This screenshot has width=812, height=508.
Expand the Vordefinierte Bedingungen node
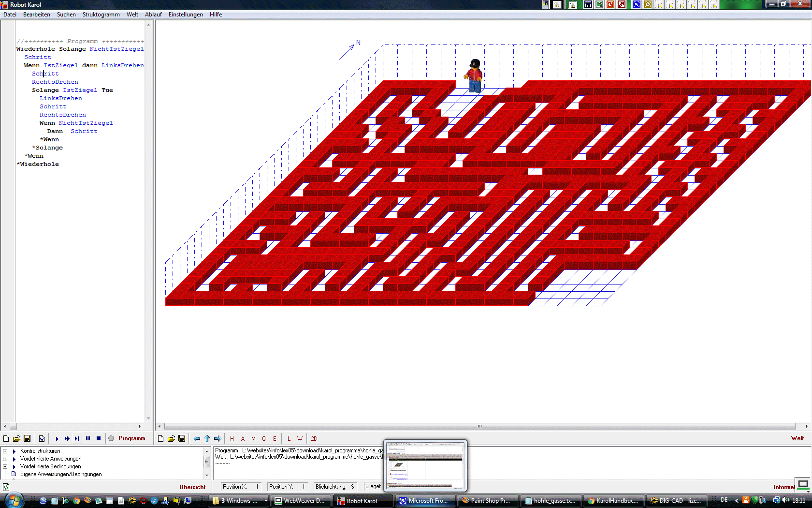5,466
